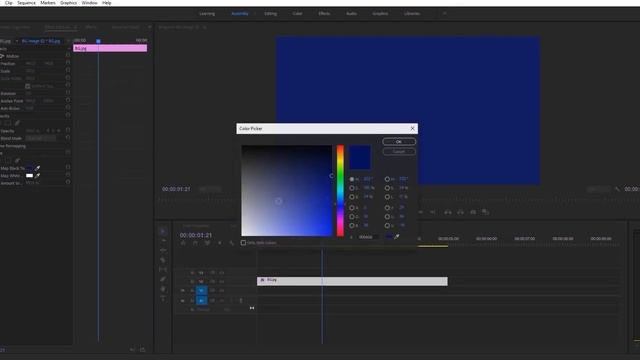Choose the Ripple Edit tool
The image size is (640, 360).
tap(163, 250)
